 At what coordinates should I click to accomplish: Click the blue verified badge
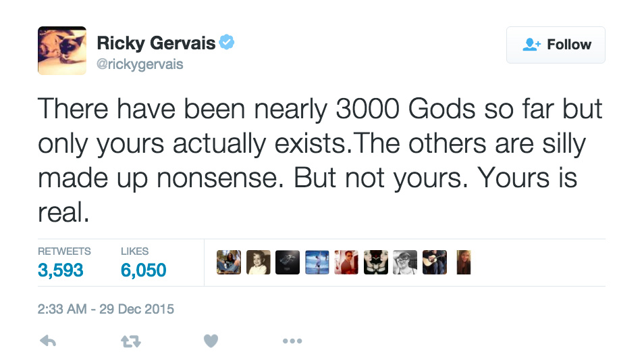227,43
